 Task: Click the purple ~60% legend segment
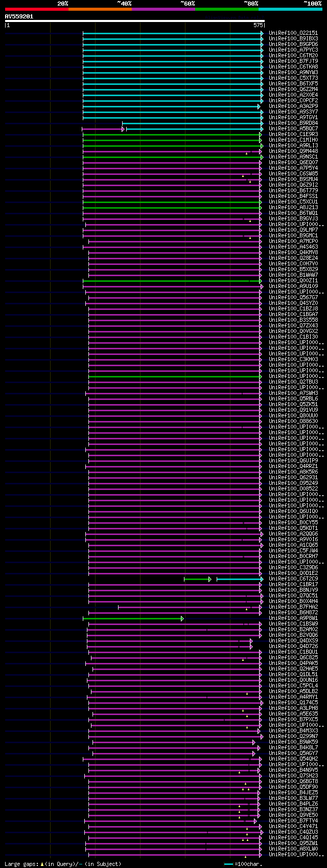[163, 9]
